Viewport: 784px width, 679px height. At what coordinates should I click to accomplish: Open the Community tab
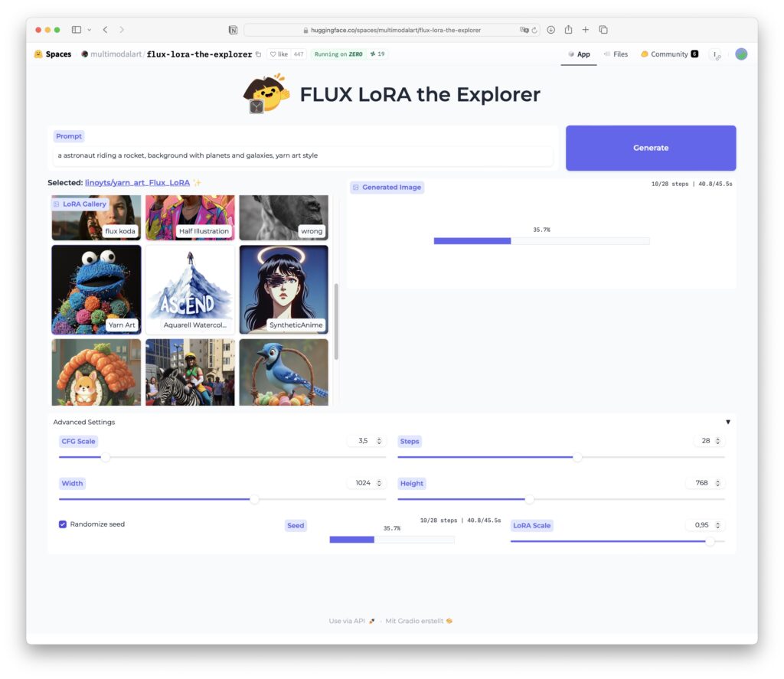coord(669,54)
